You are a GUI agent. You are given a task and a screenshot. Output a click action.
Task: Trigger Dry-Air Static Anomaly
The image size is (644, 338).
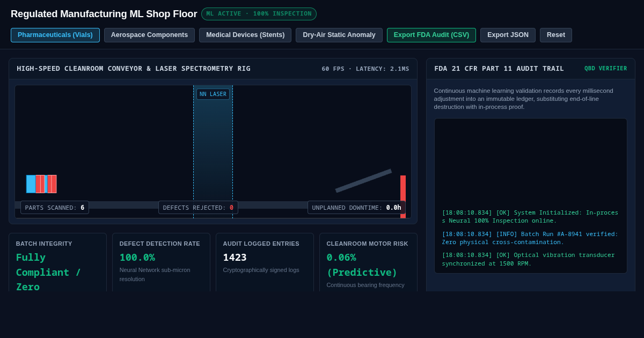point(339,35)
